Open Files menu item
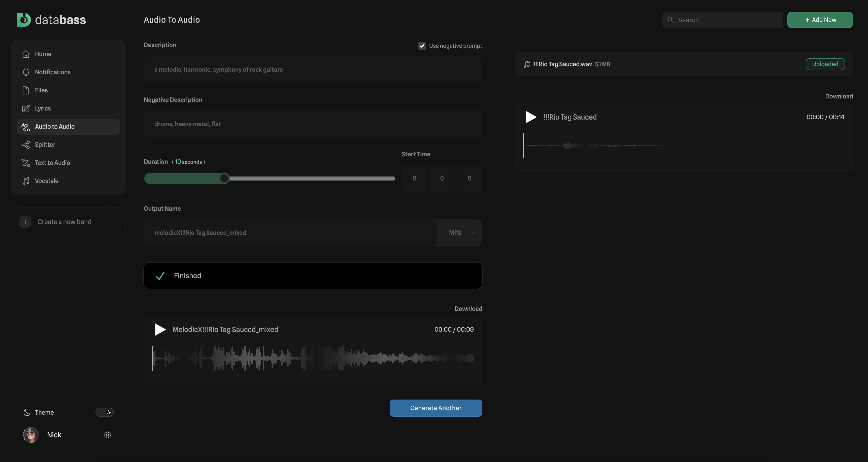868x462 pixels. [x=68, y=90]
